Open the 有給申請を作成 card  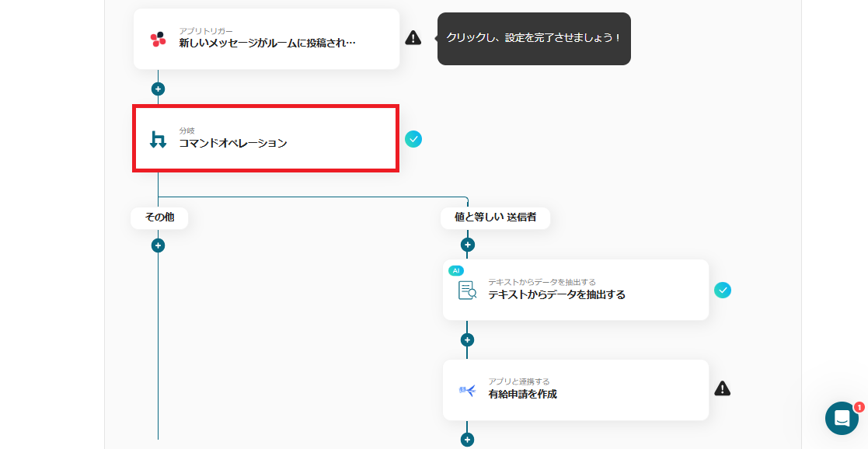[576, 390]
